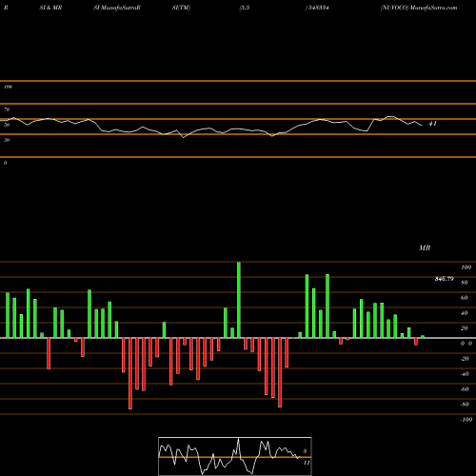
Task: Click the RSI current value 41 label
Action: click(433, 124)
